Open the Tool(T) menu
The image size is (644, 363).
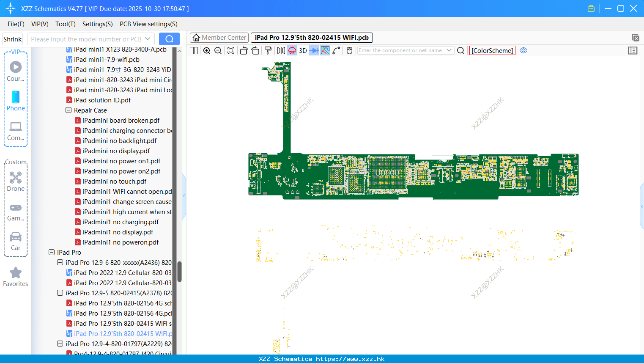(66, 24)
